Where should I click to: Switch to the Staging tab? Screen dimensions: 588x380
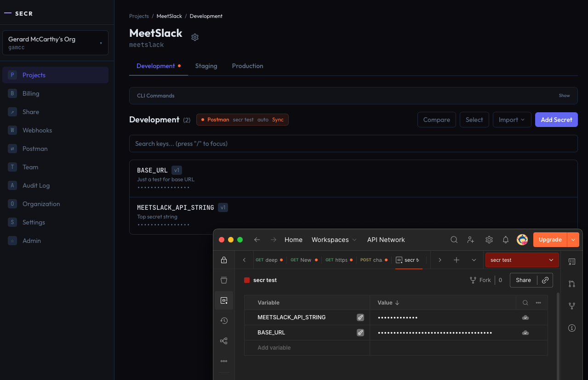pyautogui.click(x=206, y=66)
